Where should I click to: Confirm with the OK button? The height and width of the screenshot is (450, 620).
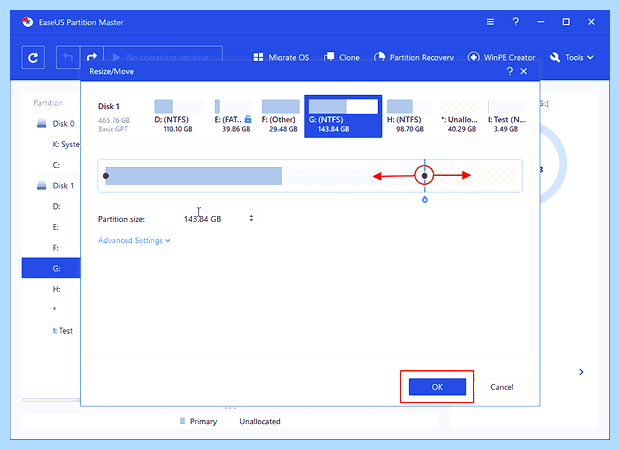click(x=437, y=387)
